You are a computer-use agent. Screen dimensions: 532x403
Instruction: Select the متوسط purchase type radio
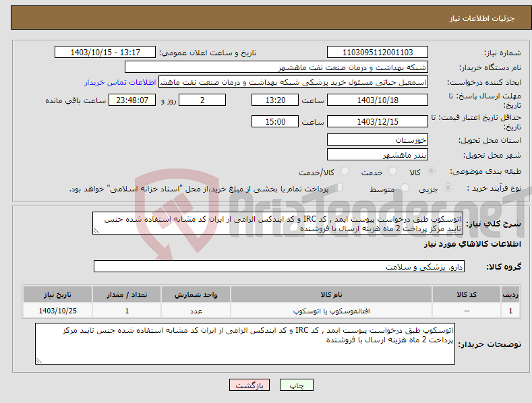click(x=405, y=187)
